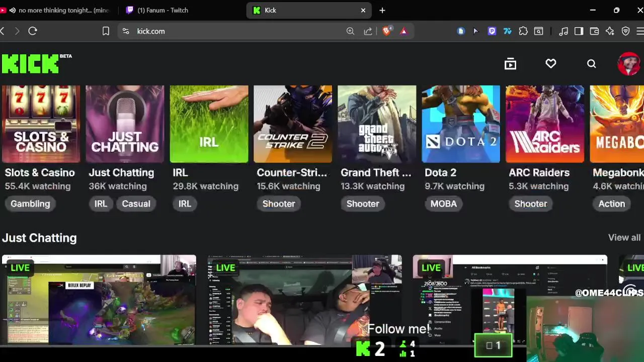Click the Action tag under Megabonk
Screen dimensions: 644x362
(x=612, y=204)
